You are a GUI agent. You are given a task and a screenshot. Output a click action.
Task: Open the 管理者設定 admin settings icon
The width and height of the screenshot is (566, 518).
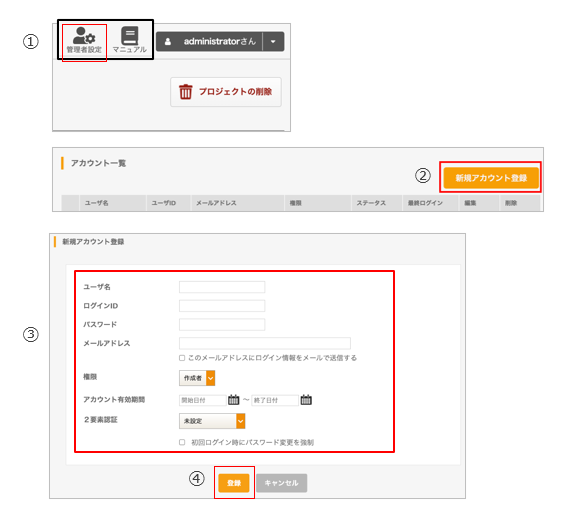pyautogui.click(x=84, y=36)
